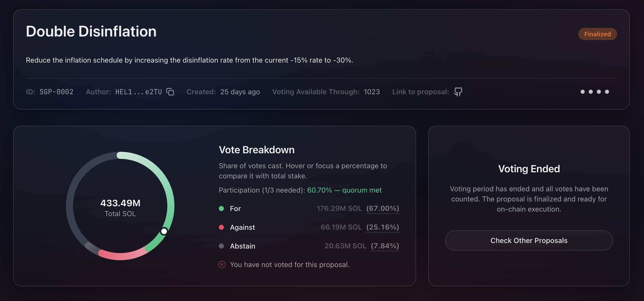Click the pink Against segment of donut
Viewport: 644px width, 301px height.
tap(122, 256)
